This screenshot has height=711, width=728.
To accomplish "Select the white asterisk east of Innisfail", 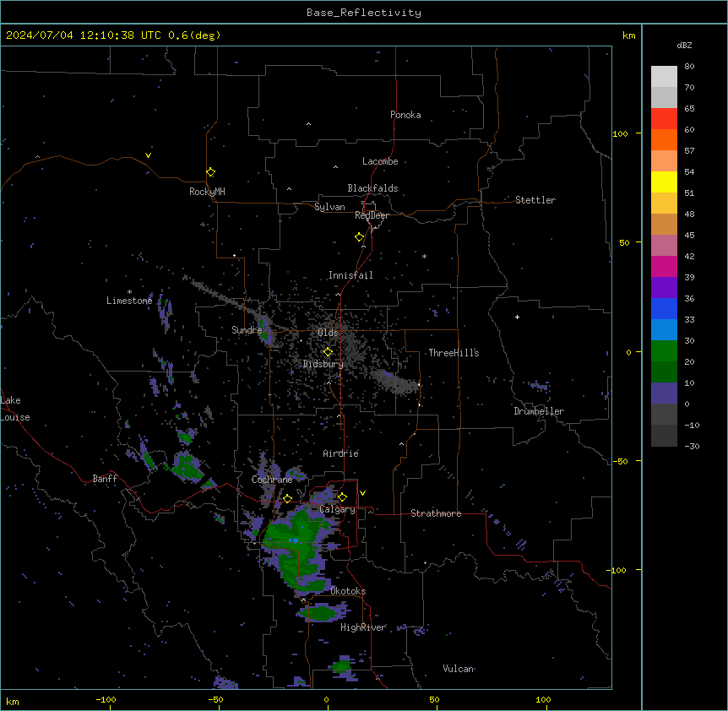I will (x=424, y=256).
